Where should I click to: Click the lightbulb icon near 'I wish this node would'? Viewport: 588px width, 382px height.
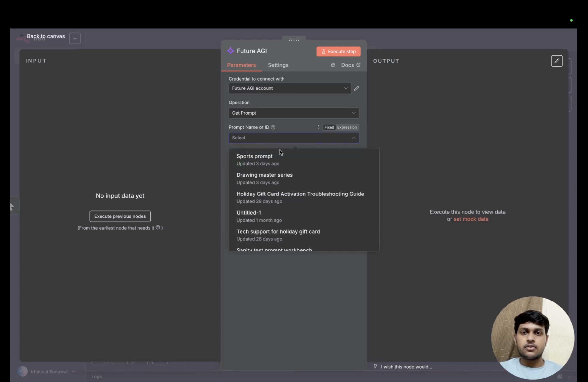375,366
